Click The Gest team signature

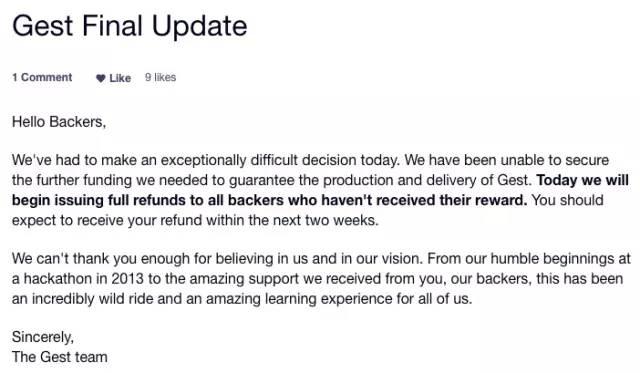pyautogui.click(x=60, y=357)
